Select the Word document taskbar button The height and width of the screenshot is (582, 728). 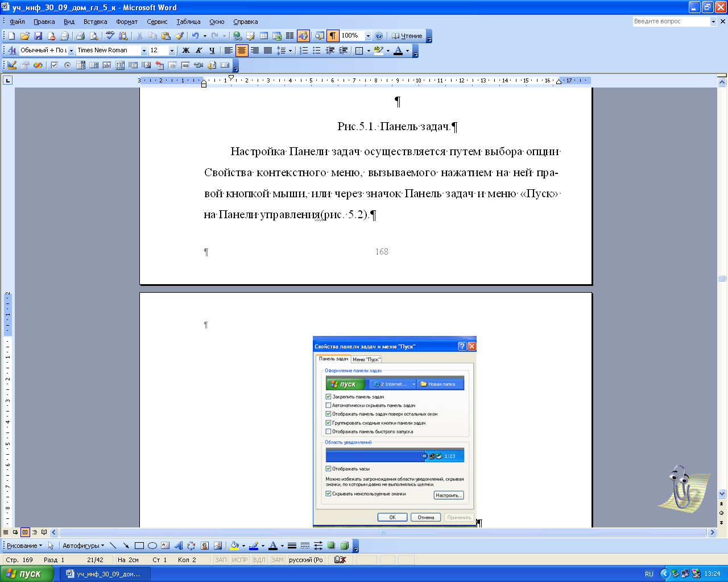point(105,574)
